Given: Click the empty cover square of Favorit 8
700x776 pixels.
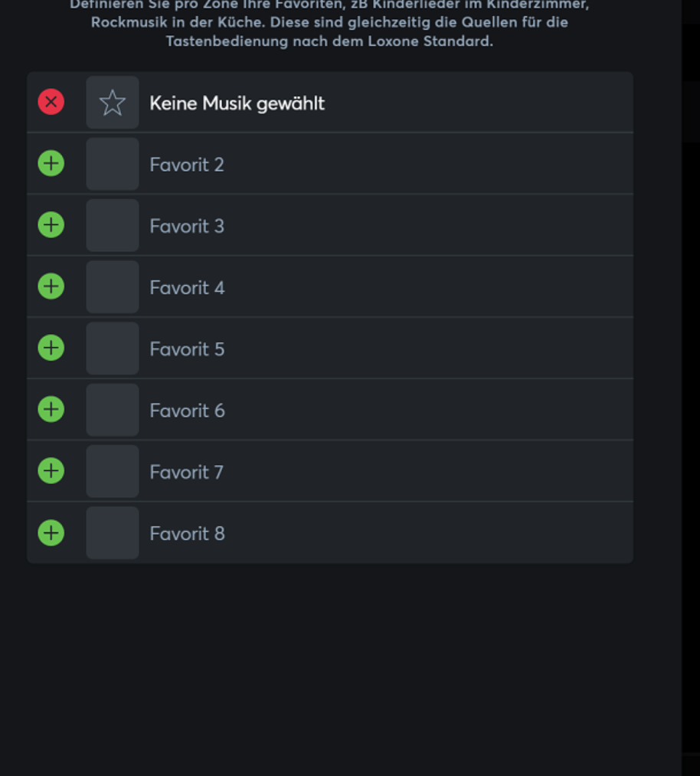Looking at the screenshot, I should point(113,533).
